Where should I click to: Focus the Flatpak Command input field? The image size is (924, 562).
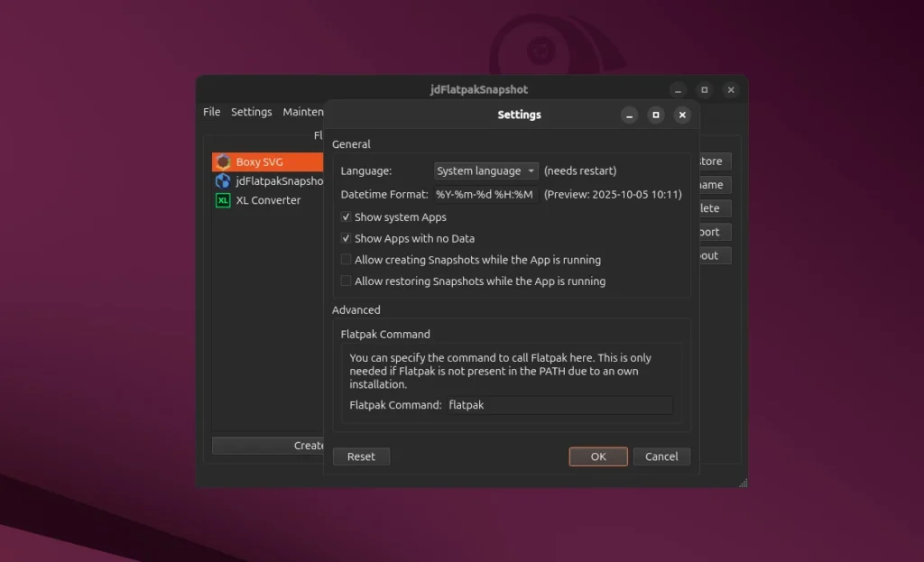pyautogui.click(x=558, y=405)
